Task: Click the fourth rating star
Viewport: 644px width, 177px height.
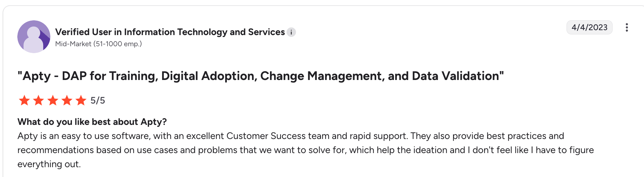Action: point(67,101)
